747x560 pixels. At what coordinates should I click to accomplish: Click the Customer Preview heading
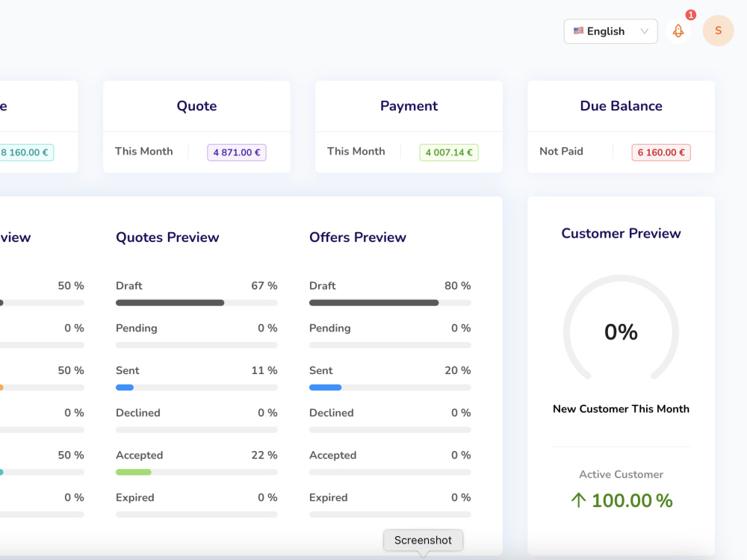coord(621,233)
